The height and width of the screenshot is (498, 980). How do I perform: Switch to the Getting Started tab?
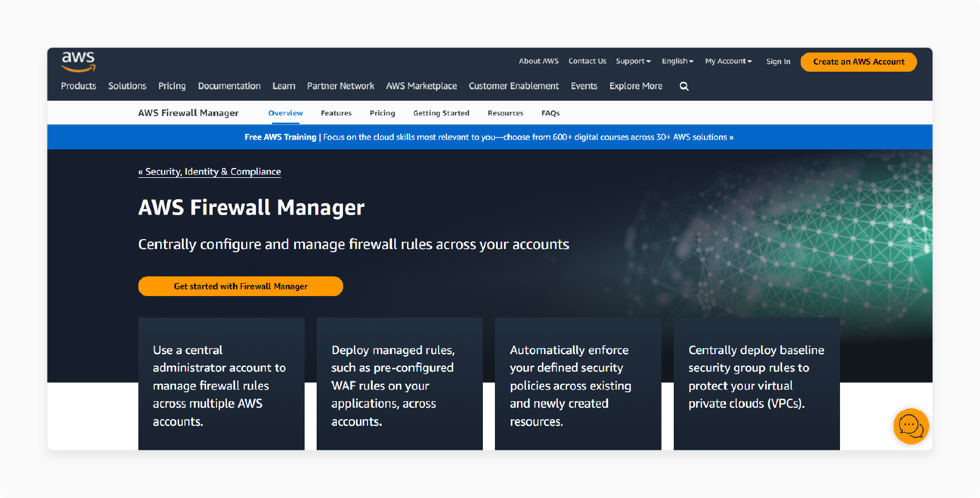coord(441,113)
